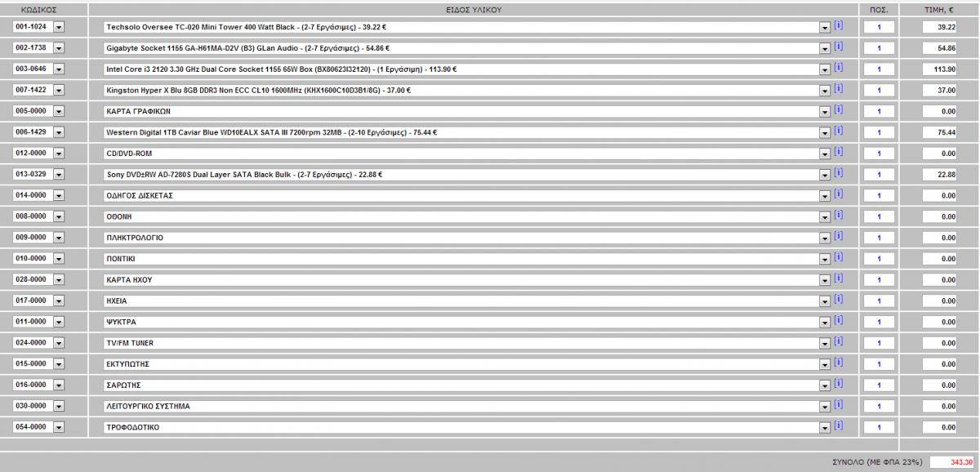The image size is (980, 472).
Task: Expand the ΠΛΗΚΤΡΟΛΟΓΙΟ product dropdown
Action: tap(824, 238)
